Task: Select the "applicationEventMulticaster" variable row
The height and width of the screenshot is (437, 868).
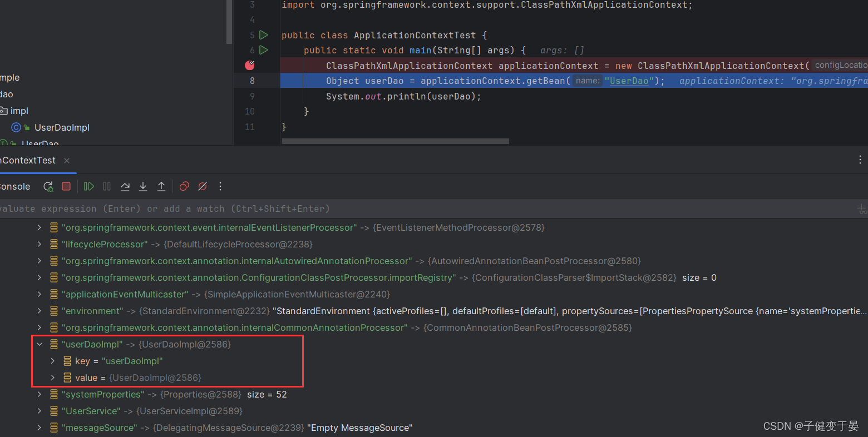Action: (434, 294)
